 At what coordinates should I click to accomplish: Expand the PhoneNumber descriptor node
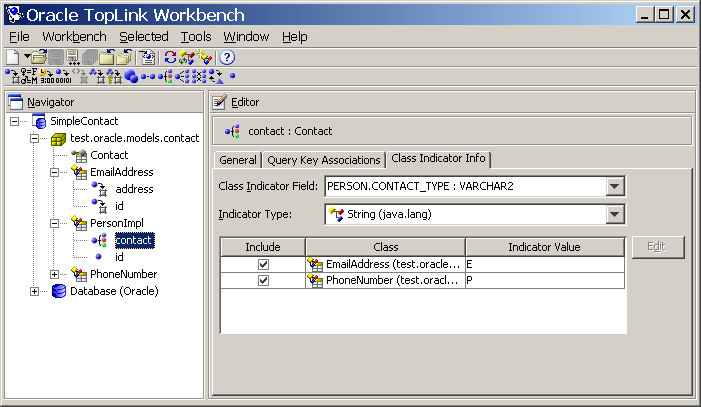click(x=55, y=274)
